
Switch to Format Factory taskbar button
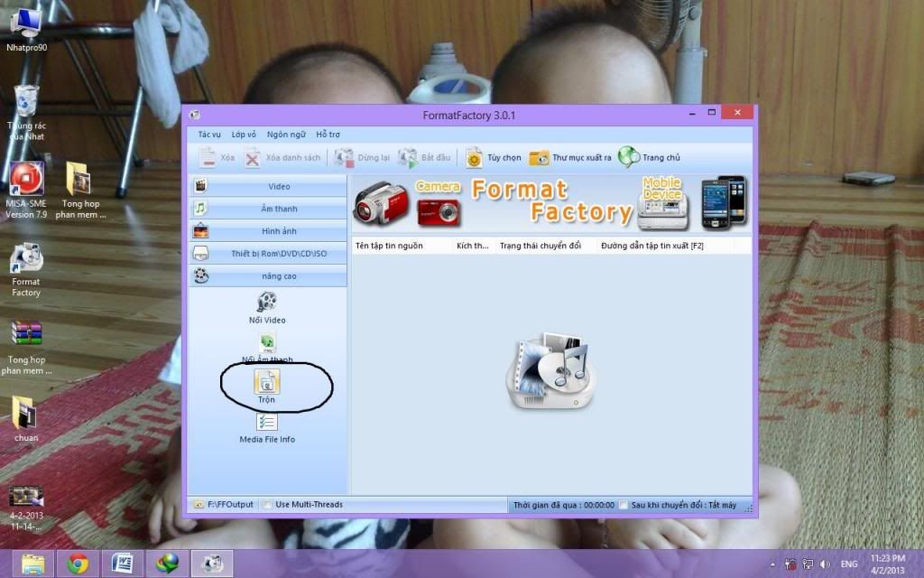pyautogui.click(x=212, y=564)
